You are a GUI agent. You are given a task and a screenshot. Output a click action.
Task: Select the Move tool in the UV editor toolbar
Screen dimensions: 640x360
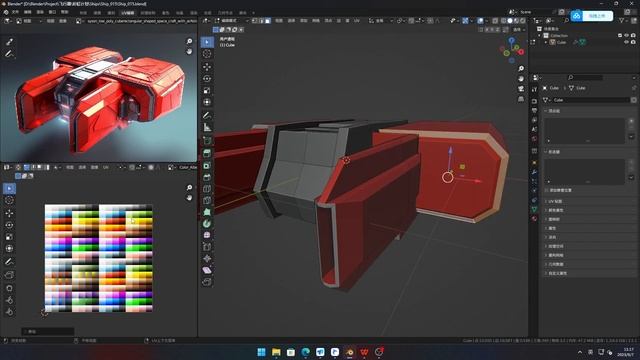click(x=9, y=213)
